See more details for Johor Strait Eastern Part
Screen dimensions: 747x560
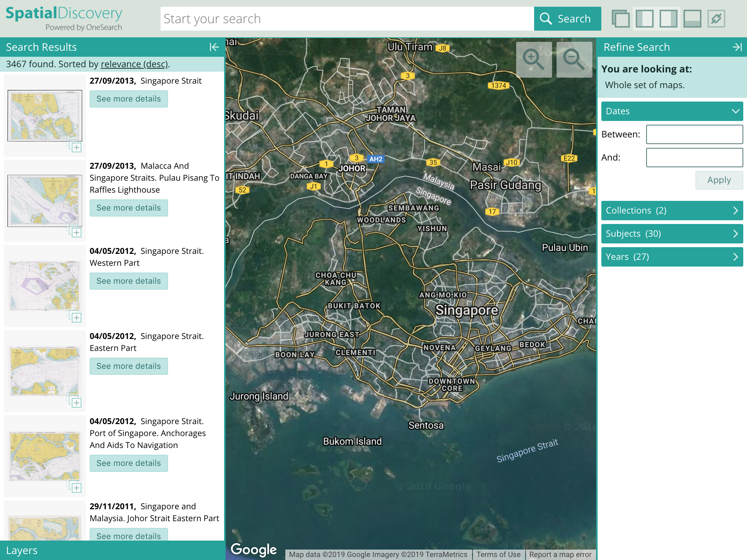[128, 536]
